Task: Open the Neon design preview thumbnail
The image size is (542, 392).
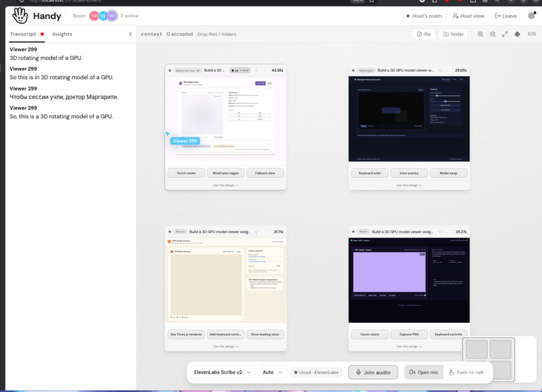Action: [409, 280]
